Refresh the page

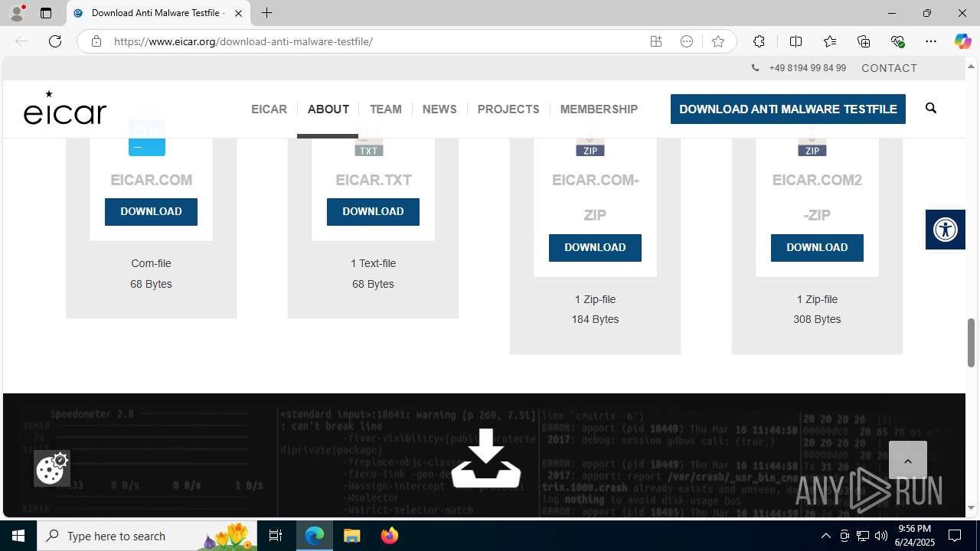55,41
